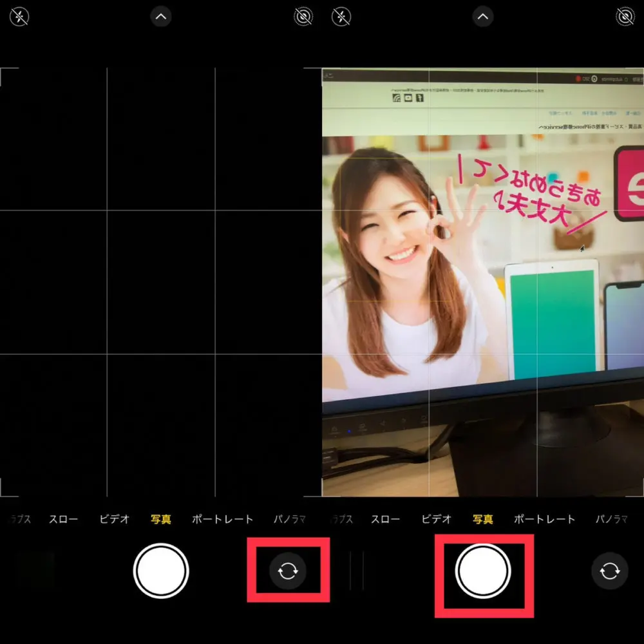Tap flip camera icon in right camera screen

pyautogui.click(x=610, y=571)
